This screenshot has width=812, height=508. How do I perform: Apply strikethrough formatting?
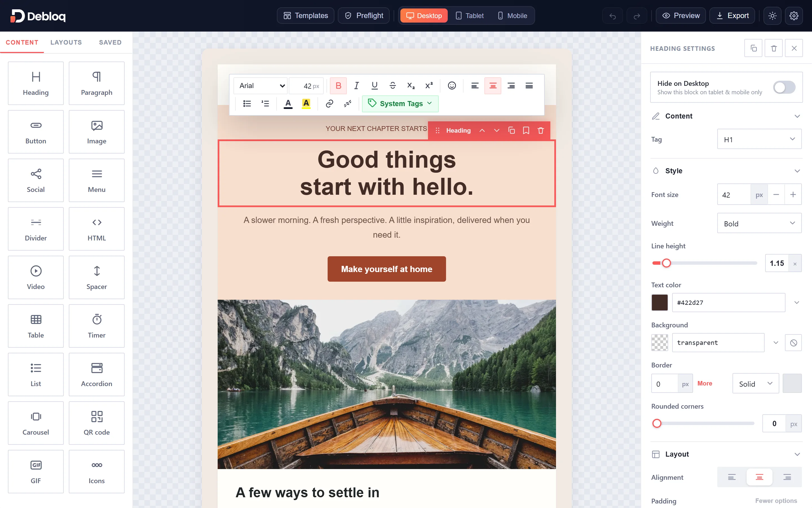392,86
